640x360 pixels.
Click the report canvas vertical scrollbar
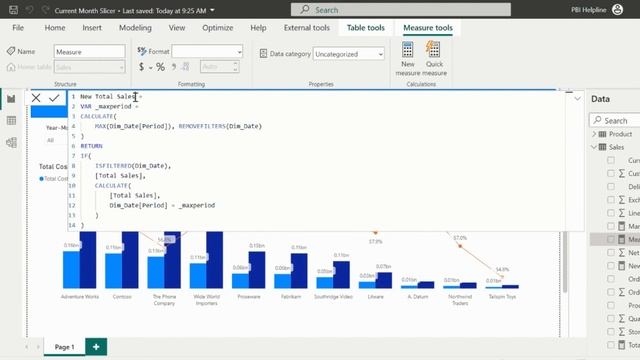tap(565, 261)
